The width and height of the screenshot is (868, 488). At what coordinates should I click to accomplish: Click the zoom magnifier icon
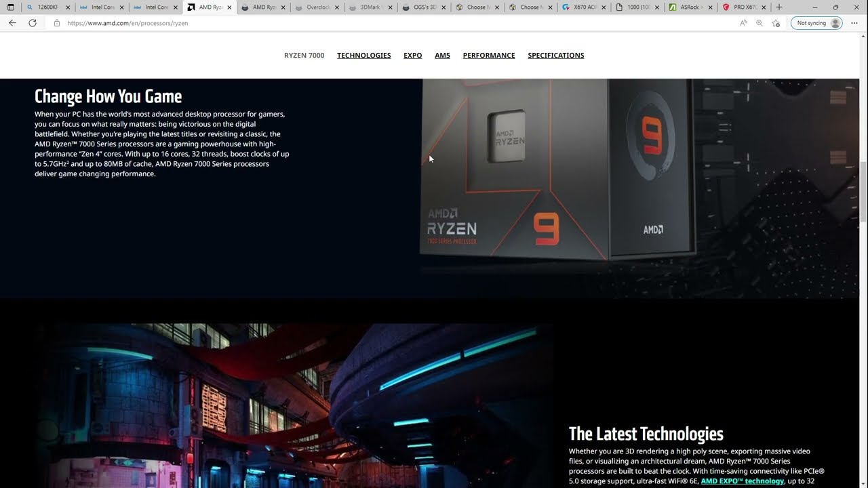(x=759, y=23)
